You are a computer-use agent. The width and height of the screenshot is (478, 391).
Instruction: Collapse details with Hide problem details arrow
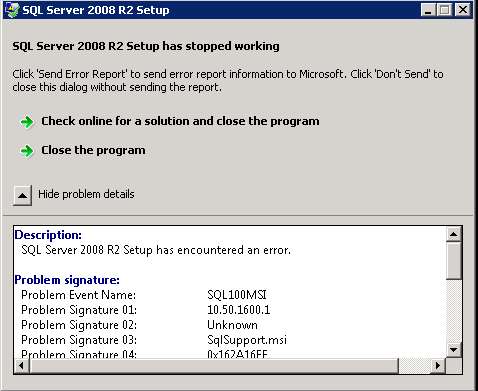[23, 195]
